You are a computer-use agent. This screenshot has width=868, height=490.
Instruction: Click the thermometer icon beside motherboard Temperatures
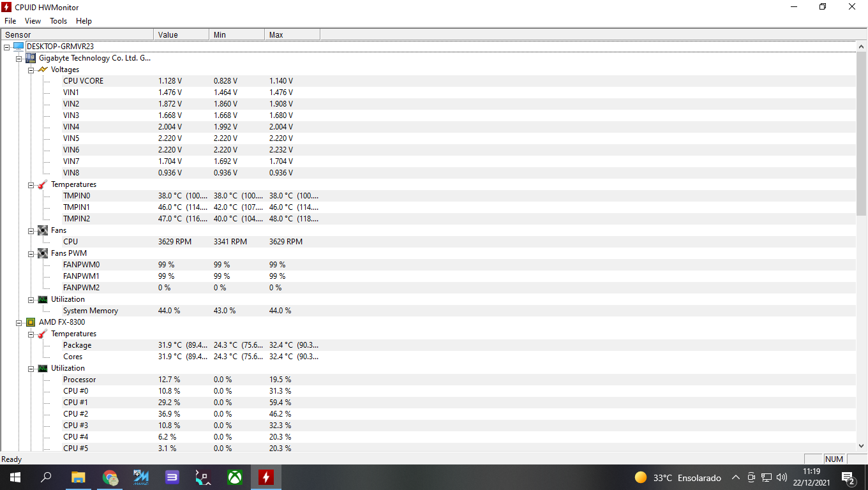(x=43, y=184)
